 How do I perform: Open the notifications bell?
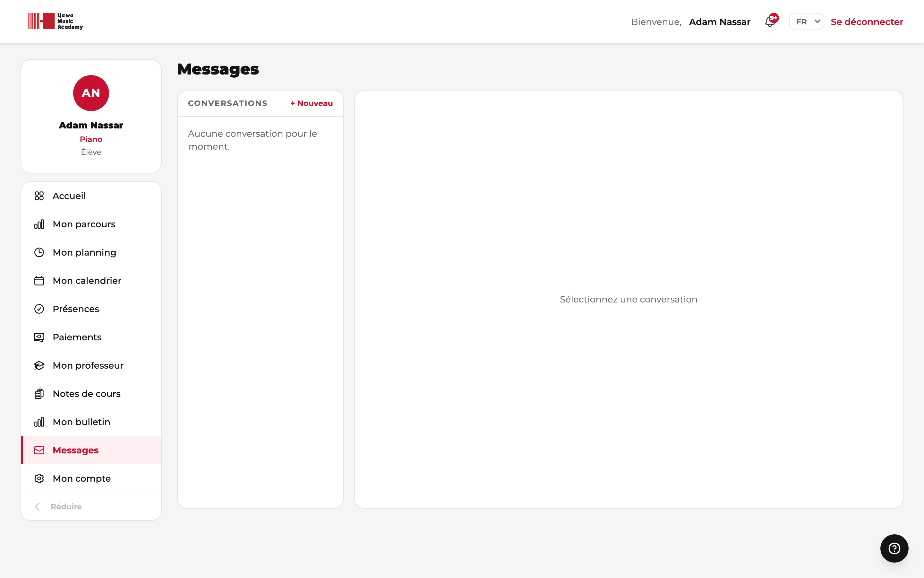click(x=770, y=22)
